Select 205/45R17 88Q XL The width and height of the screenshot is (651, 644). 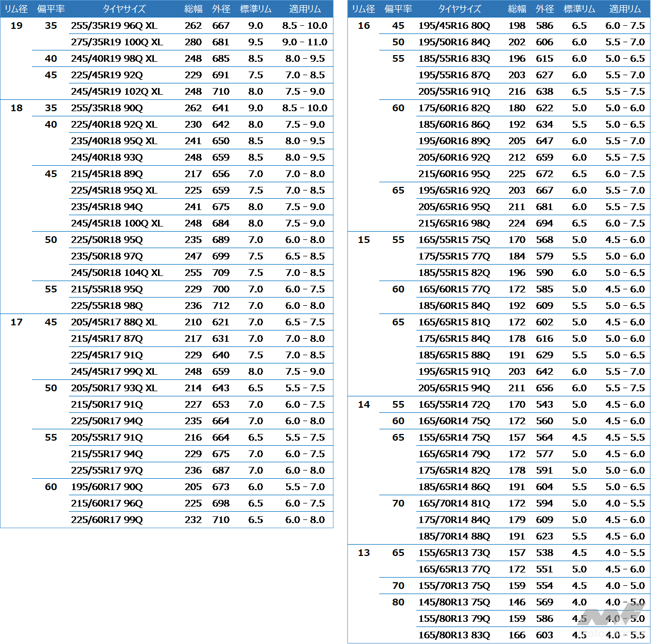click(114, 322)
